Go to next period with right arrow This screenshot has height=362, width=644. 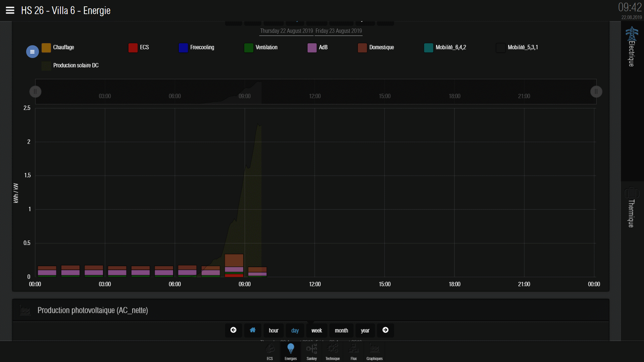click(x=385, y=330)
